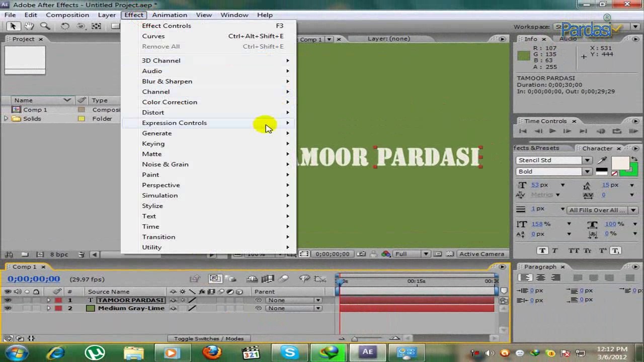Center paragraph text
This screenshot has width=644, height=362.
(541, 278)
